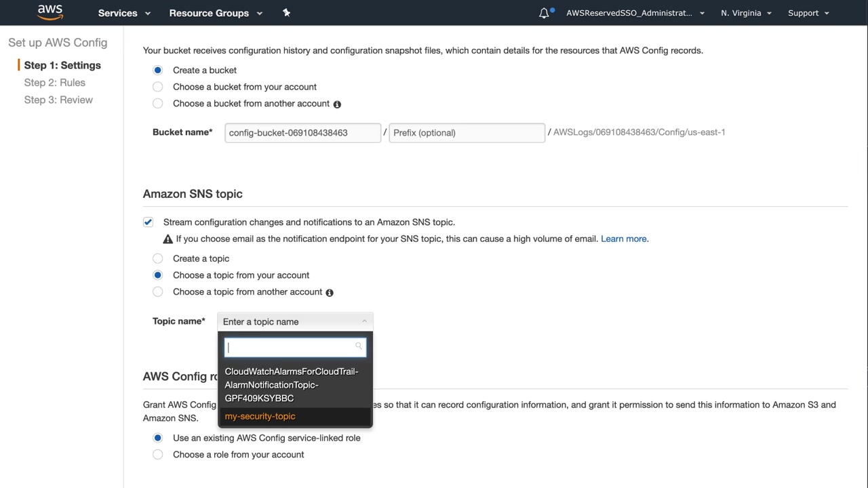Click the pin shortcuts icon in navbar

(x=286, y=13)
